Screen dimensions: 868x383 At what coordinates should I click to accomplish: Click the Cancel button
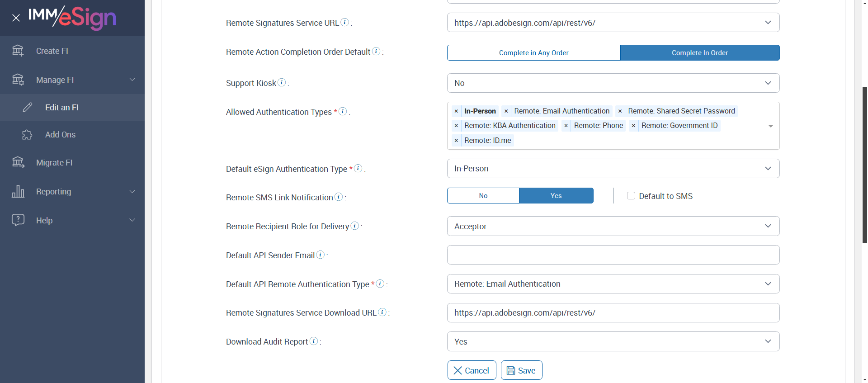pos(472,370)
